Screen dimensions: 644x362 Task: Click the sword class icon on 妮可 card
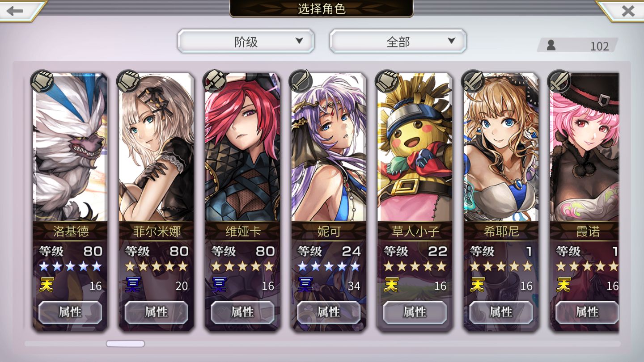pyautogui.click(x=301, y=81)
